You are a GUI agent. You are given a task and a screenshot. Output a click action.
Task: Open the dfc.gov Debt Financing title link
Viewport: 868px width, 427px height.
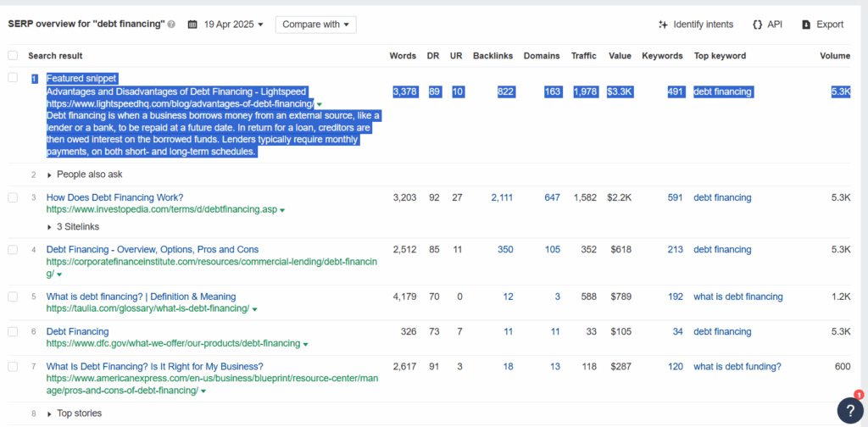coord(77,331)
